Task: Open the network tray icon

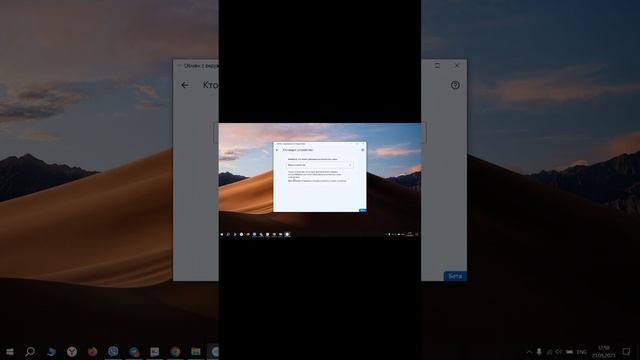Action: [549, 352]
